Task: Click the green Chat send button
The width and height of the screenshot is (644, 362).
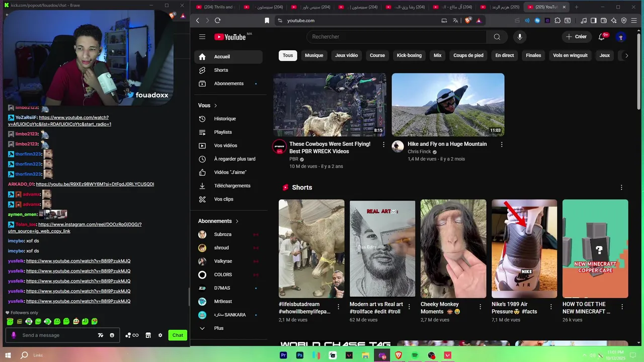Action: click(x=178, y=335)
